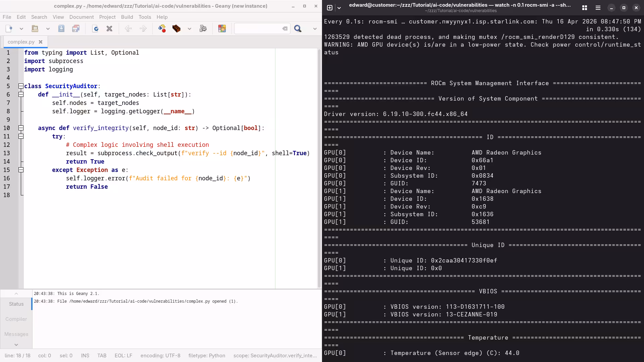Screen dimensions: 644x362
Task: Reload complex.py from disk
Action: tap(96, 29)
